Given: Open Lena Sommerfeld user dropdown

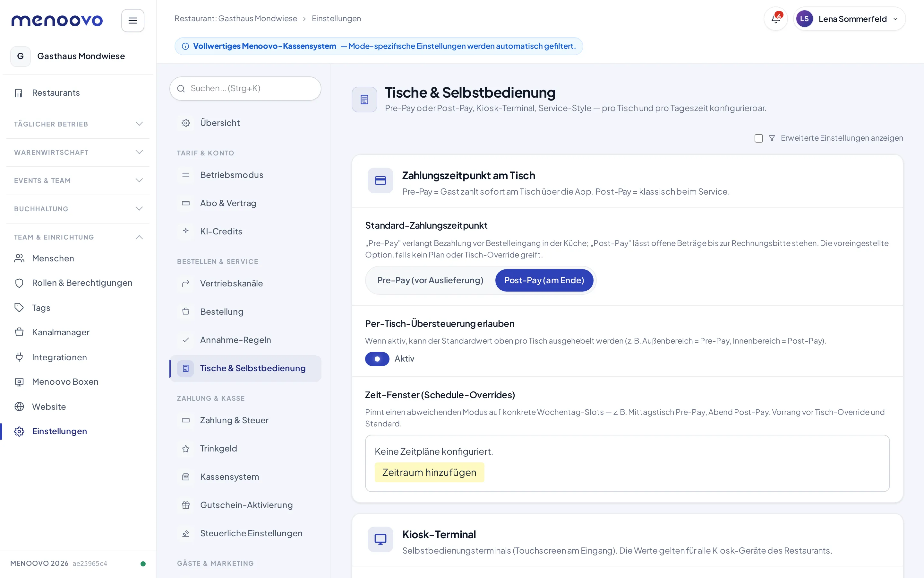Looking at the screenshot, I should [849, 19].
